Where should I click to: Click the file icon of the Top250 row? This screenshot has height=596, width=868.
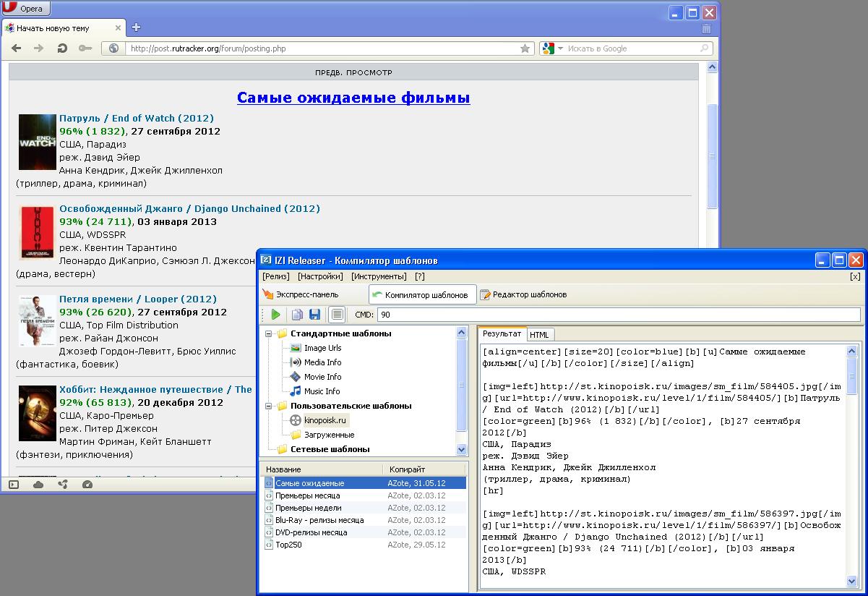(269, 545)
